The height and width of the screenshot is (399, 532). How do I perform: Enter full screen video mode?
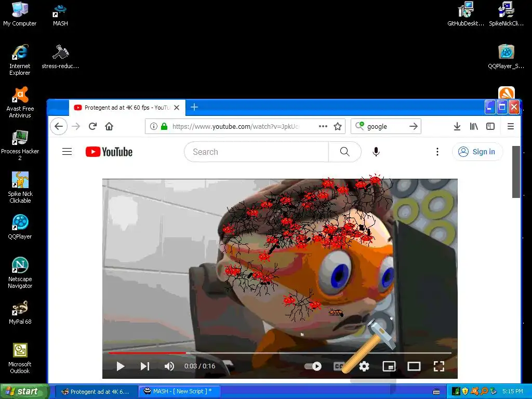pos(439,366)
